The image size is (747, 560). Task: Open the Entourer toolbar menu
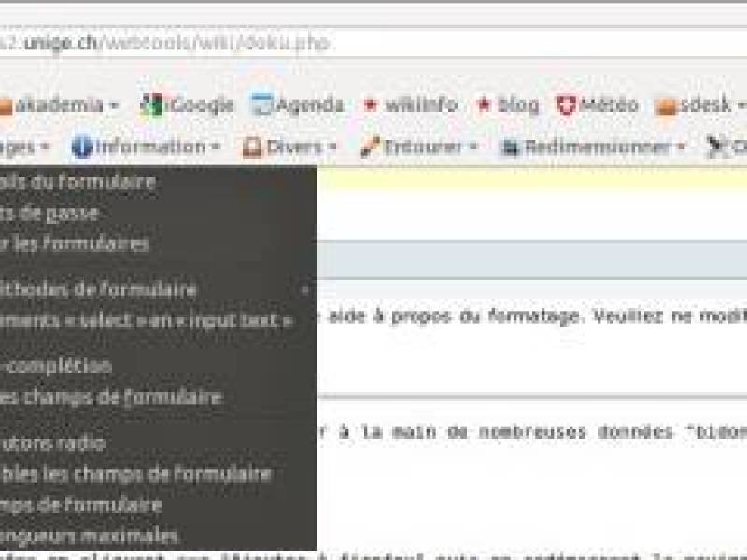(x=418, y=147)
